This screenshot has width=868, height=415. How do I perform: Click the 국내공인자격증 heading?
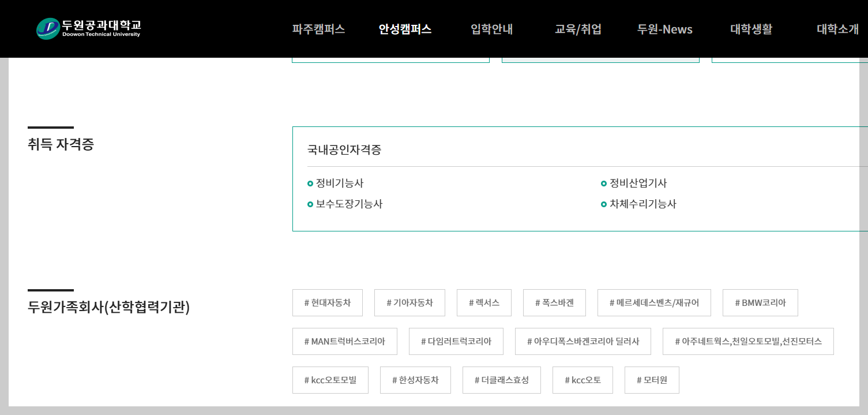pyautogui.click(x=344, y=150)
